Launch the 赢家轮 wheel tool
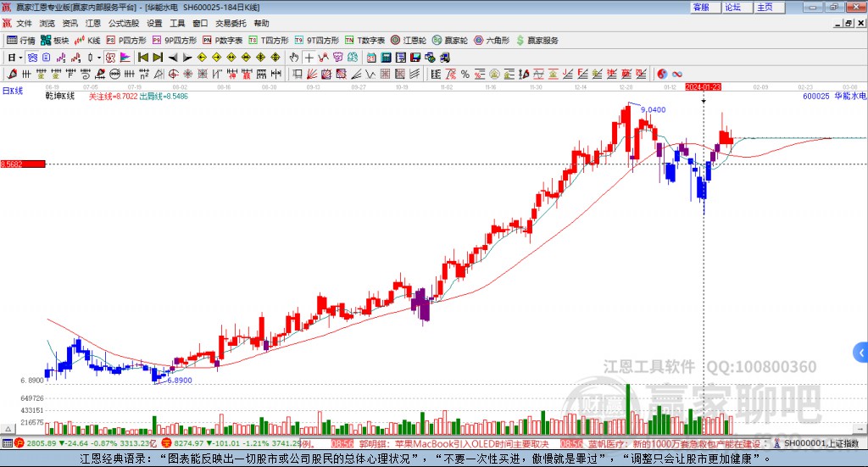Screen dimensions: 868x467 [450, 41]
